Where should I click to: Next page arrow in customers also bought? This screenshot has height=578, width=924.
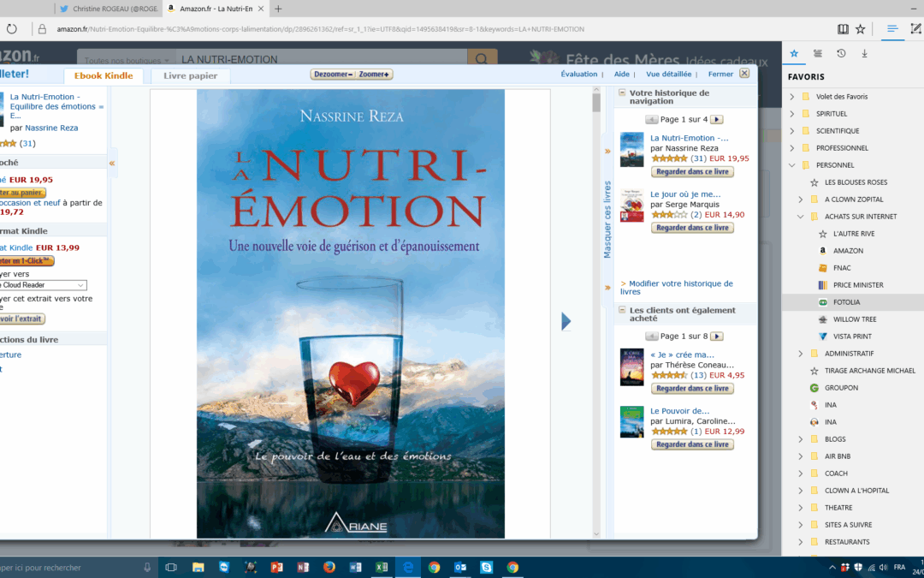[x=717, y=337]
